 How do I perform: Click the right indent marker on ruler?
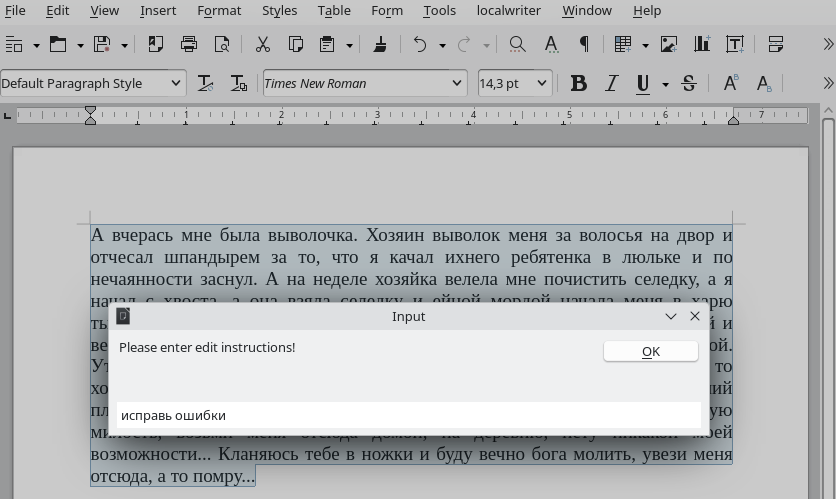734,120
